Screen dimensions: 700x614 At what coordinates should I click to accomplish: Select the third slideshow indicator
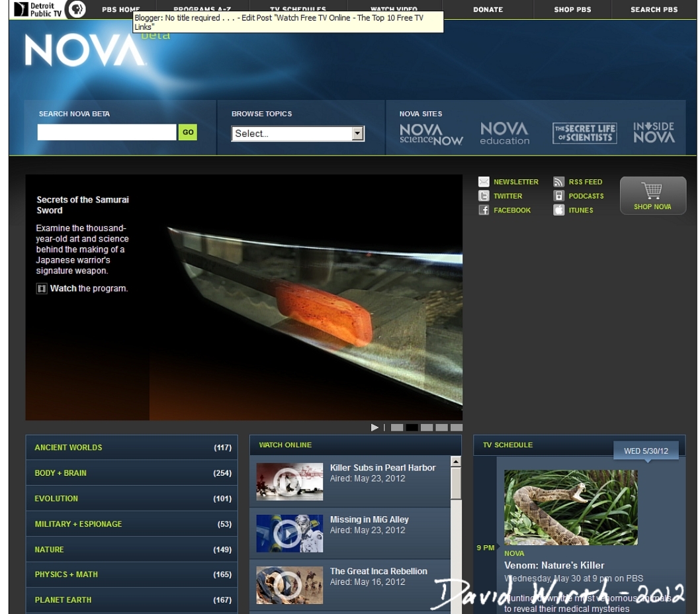[x=427, y=428]
